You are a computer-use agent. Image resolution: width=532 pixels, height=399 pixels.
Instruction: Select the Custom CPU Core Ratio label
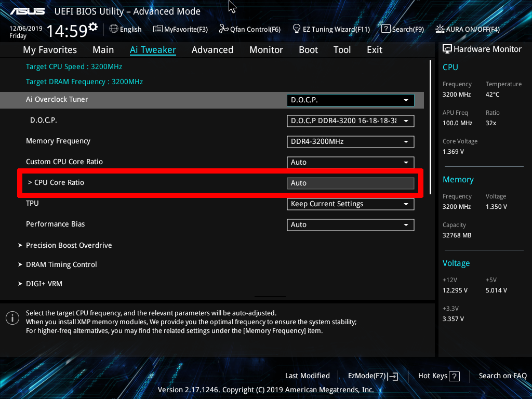point(64,162)
